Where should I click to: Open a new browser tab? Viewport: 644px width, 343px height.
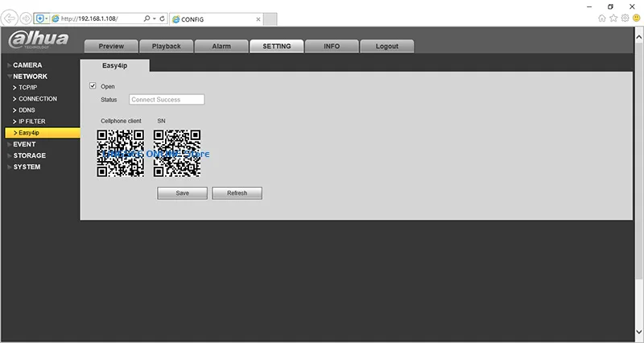click(270, 19)
